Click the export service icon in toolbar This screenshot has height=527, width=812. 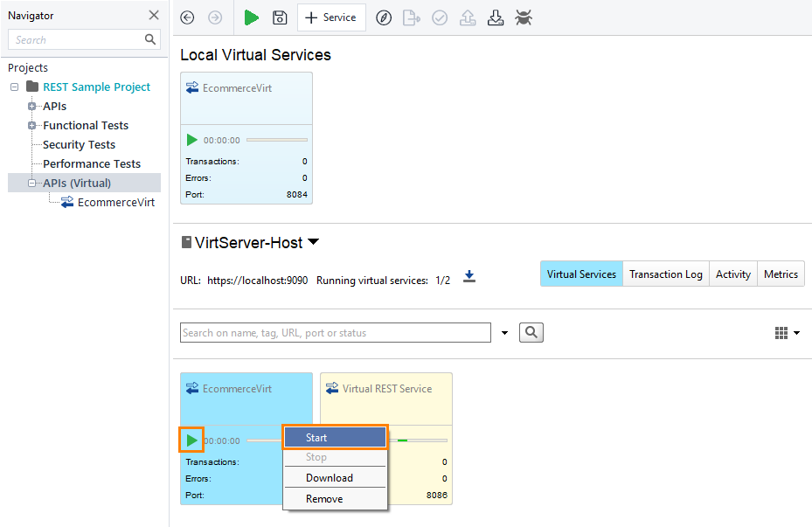click(x=411, y=17)
